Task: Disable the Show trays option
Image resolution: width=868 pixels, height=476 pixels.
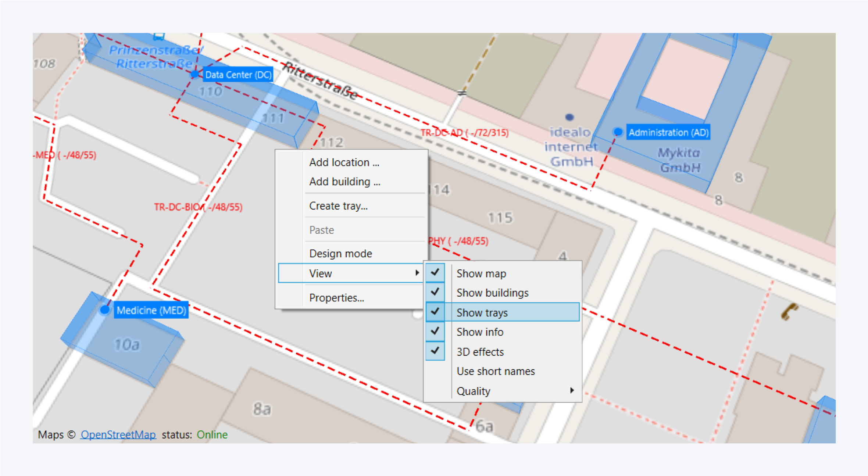Action: click(482, 312)
